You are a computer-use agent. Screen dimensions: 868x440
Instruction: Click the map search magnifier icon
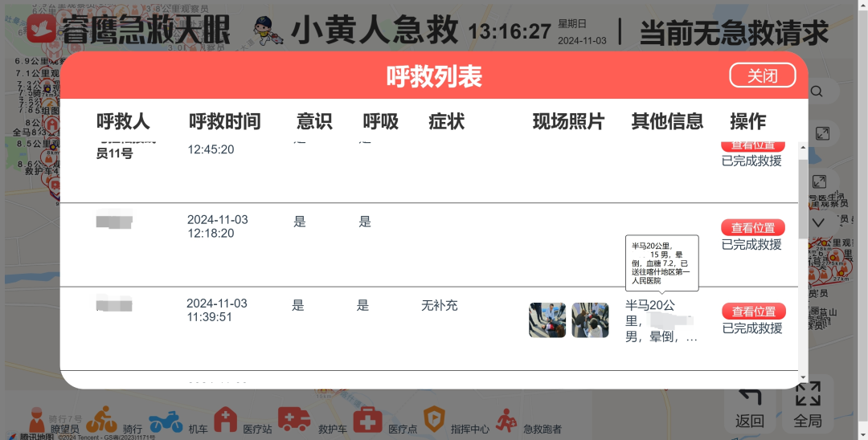pyautogui.click(x=817, y=92)
